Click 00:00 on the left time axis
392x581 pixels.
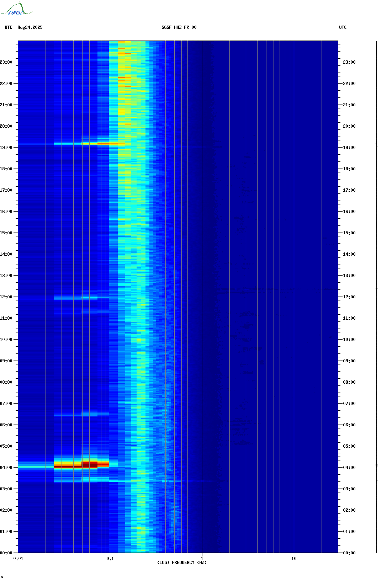6,553
